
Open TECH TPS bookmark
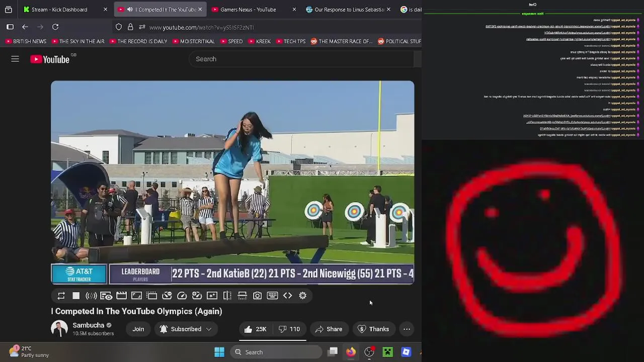290,41
